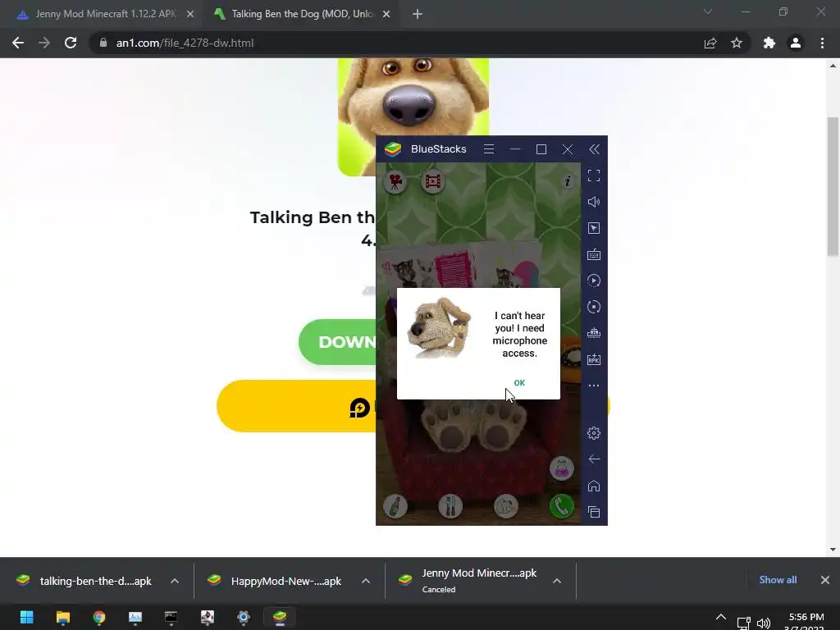Viewport: 840px width, 630px height.
Task: Click BlueStacks taskbar icon
Action: (280, 617)
